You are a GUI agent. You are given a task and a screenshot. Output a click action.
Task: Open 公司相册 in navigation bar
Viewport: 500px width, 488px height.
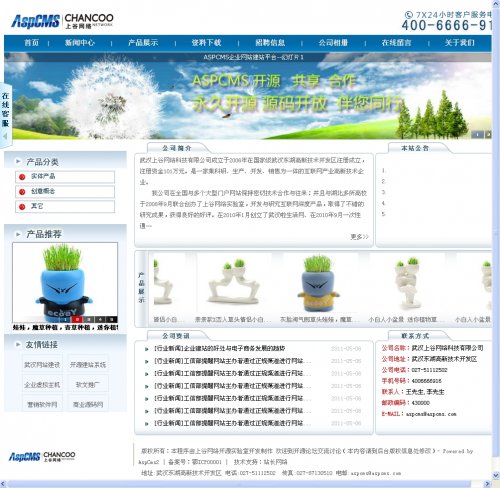pos(333,43)
